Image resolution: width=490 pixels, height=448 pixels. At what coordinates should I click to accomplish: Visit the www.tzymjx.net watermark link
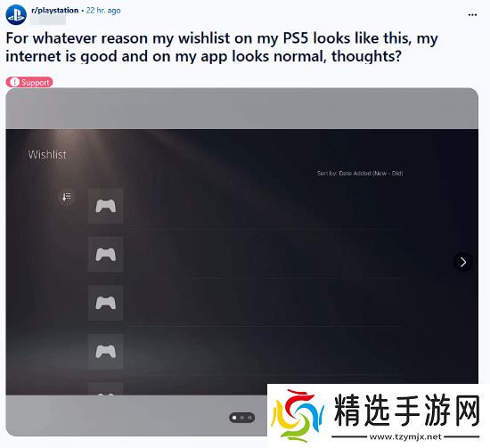pos(405,436)
